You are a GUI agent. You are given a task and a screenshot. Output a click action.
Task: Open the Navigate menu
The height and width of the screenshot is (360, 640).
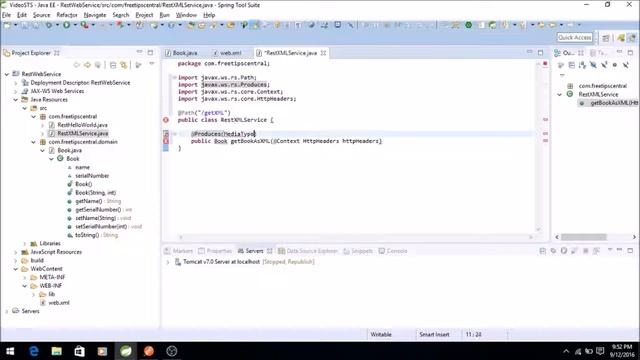[95, 15]
